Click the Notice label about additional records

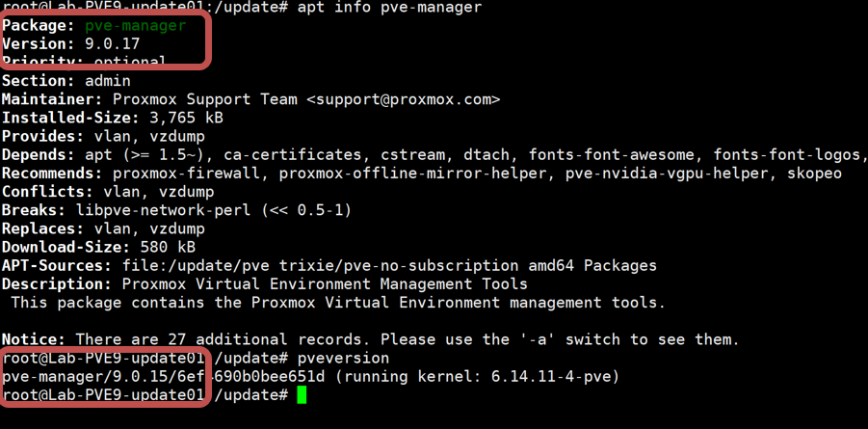click(x=33, y=339)
